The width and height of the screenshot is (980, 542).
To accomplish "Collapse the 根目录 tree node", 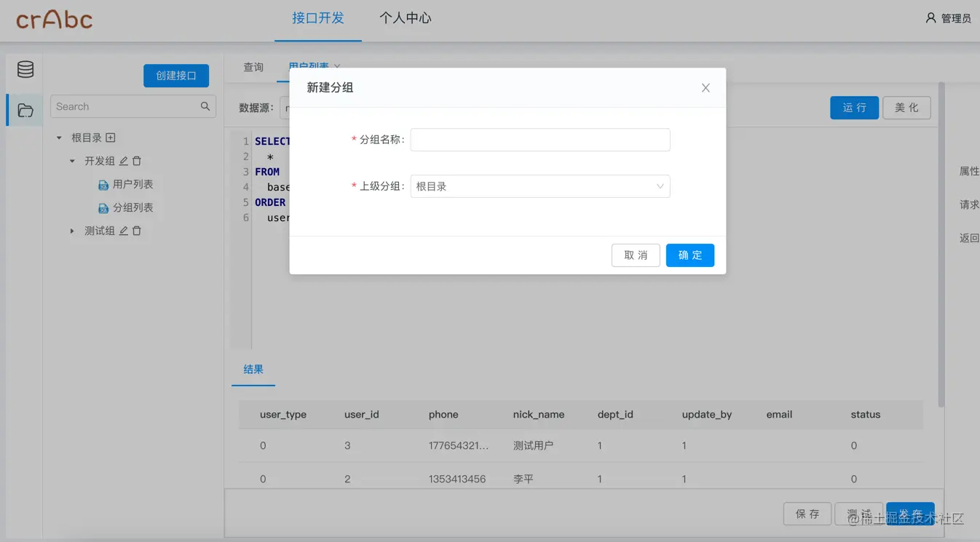I will coord(59,138).
